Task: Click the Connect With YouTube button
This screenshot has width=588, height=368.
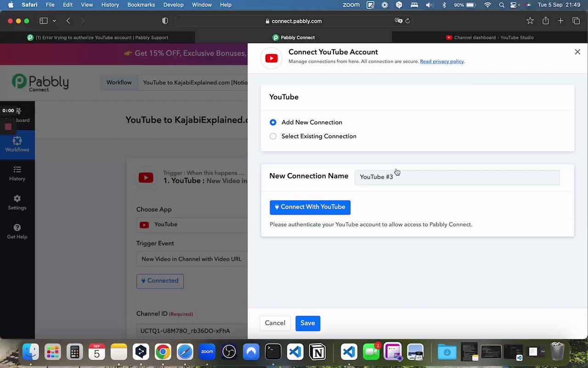Action: click(310, 207)
